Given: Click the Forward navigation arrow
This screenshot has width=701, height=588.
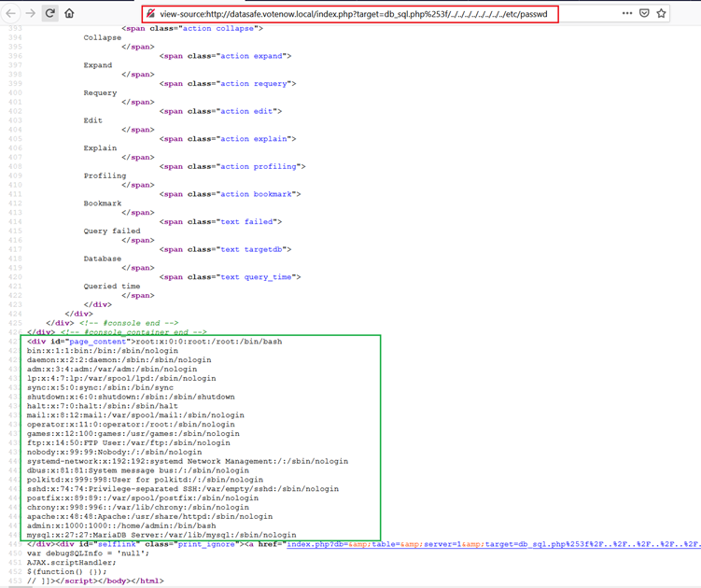Looking at the screenshot, I should tap(30, 14).
